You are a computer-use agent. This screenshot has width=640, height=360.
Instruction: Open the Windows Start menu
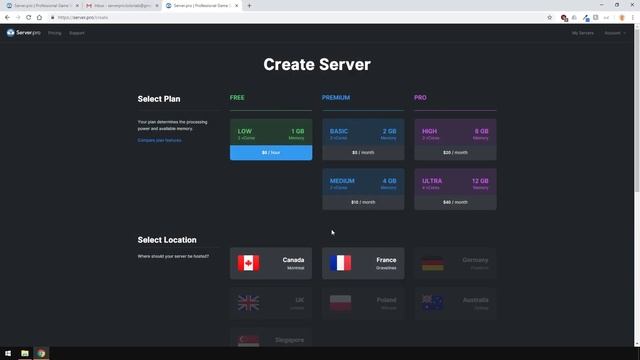pos(8,353)
